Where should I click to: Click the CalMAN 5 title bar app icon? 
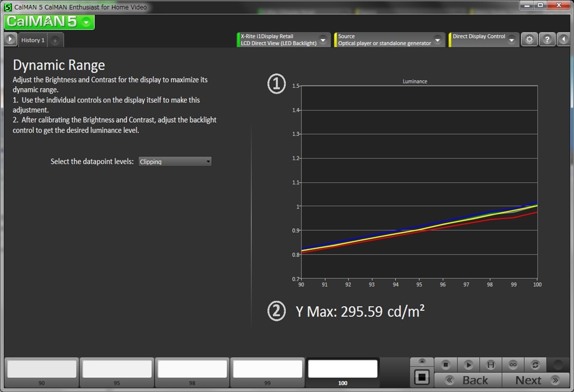(8, 7)
